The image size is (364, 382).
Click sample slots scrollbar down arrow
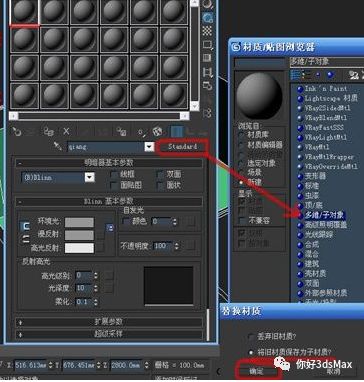195,107
